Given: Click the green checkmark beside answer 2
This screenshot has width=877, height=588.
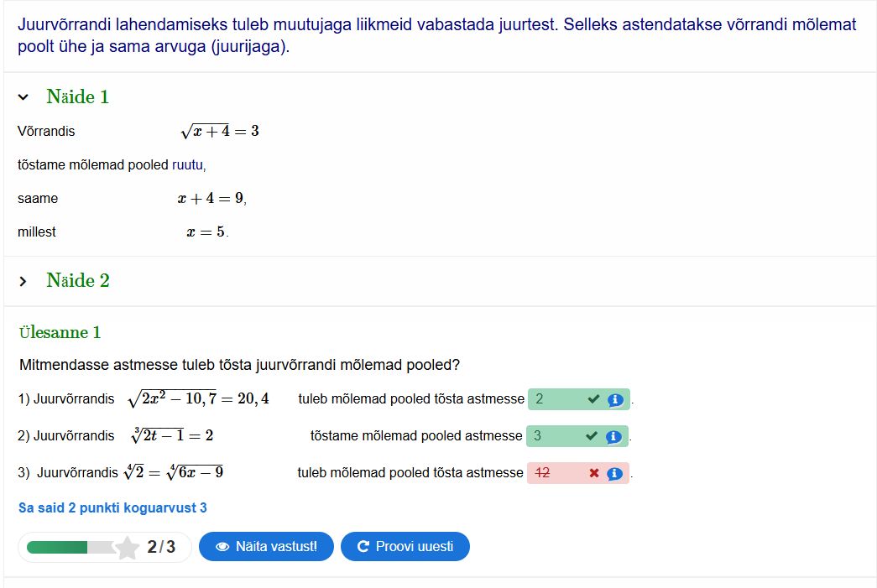Looking at the screenshot, I should [593, 400].
